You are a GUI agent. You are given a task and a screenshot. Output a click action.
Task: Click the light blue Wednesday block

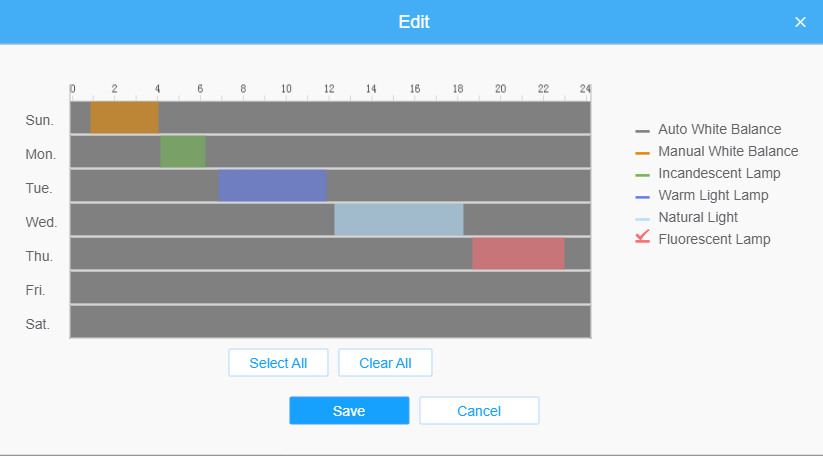(398, 220)
